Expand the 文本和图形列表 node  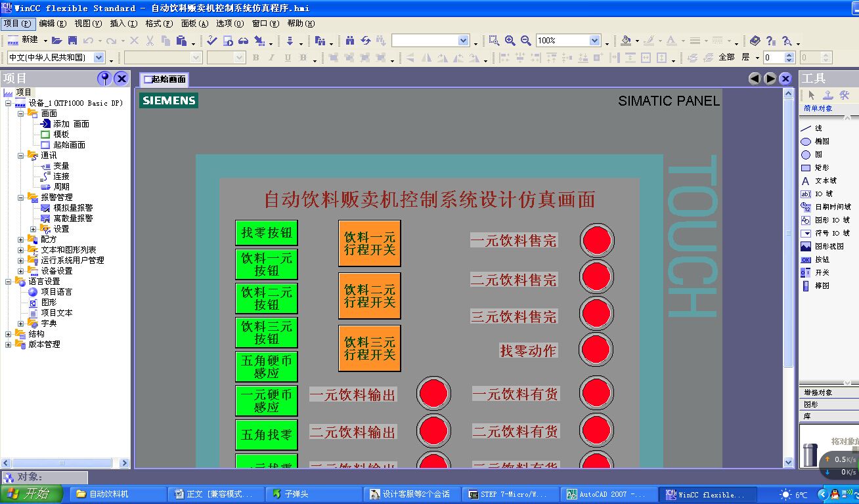20,249
